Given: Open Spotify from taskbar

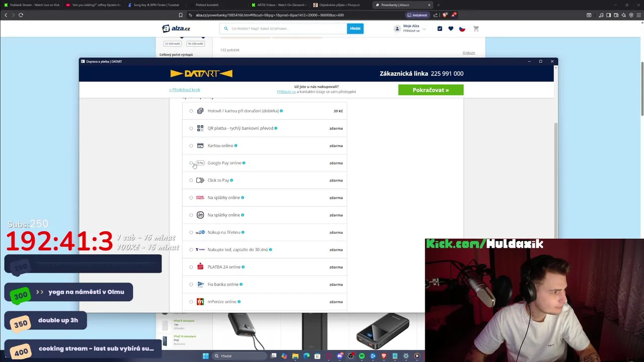Looking at the screenshot, I should coord(362,356).
